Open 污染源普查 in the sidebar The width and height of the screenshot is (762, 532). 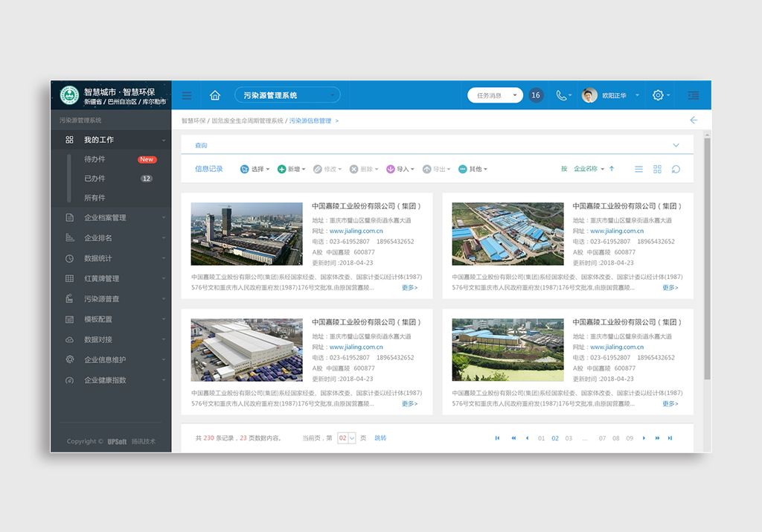(111, 299)
